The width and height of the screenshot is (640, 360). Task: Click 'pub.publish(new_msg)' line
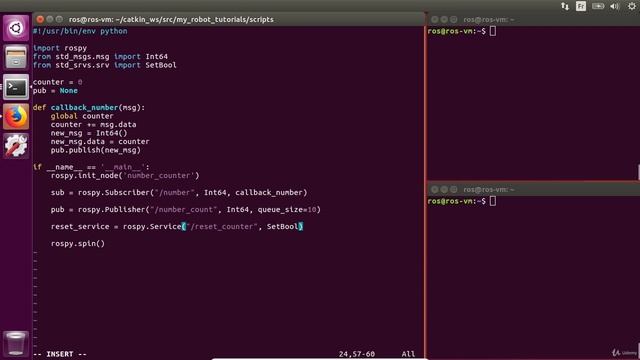coord(96,150)
